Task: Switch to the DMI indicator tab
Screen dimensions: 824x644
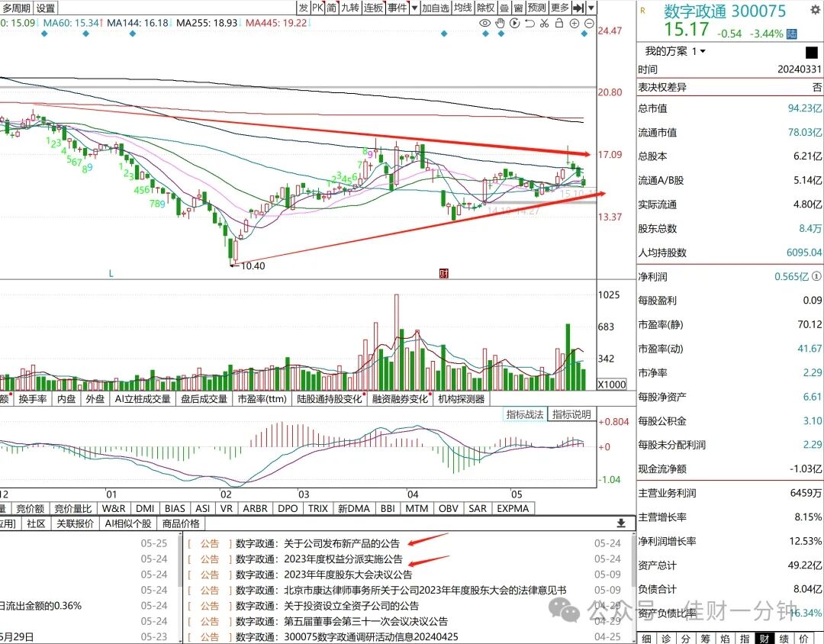Action: point(144,508)
